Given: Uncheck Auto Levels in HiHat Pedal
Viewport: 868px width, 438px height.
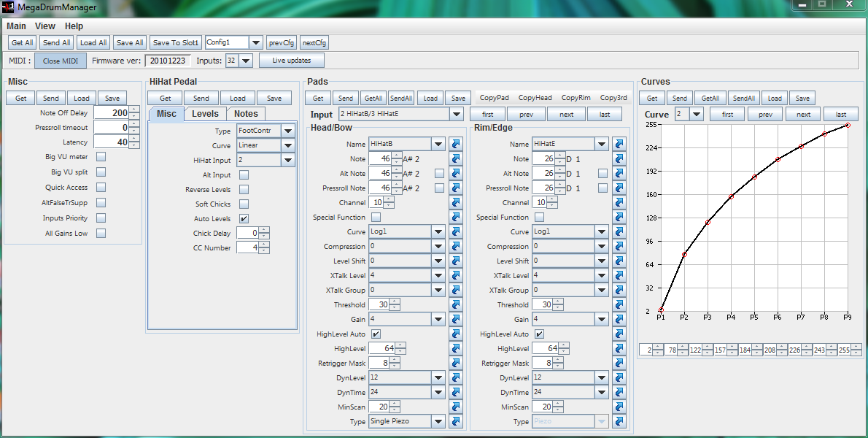Looking at the screenshot, I should tap(244, 218).
